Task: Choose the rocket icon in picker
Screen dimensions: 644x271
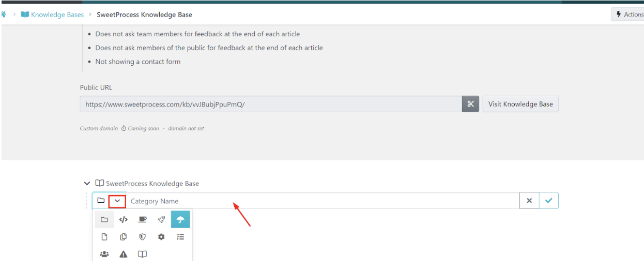Action: pos(161,219)
